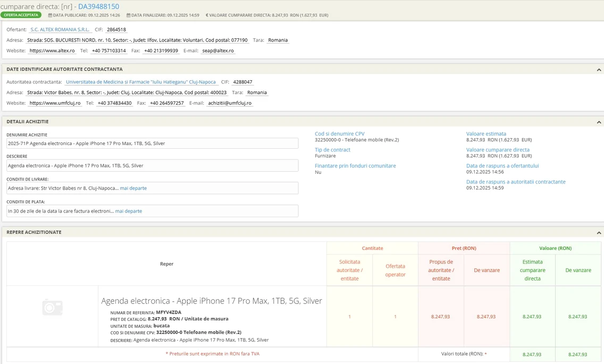Click item title Agenda electronica Apple iPhone 17
The width and height of the screenshot is (604, 364).
tap(212, 301)
